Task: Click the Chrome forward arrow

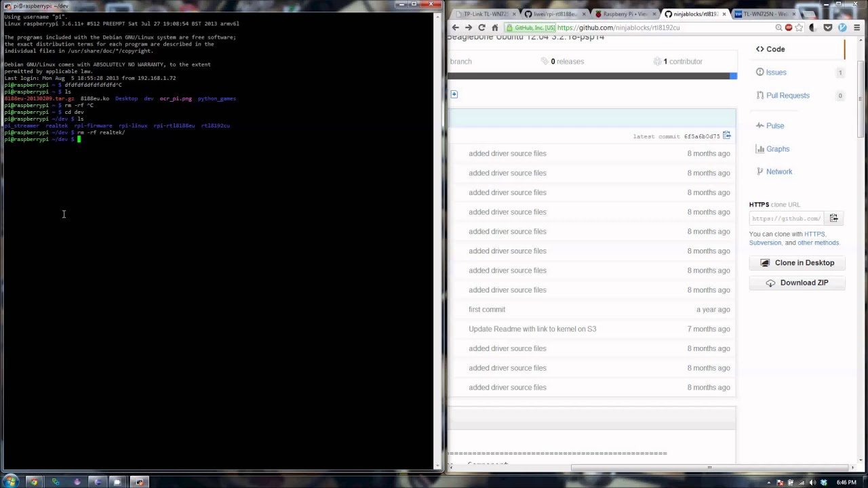Action: click(469, 28)
